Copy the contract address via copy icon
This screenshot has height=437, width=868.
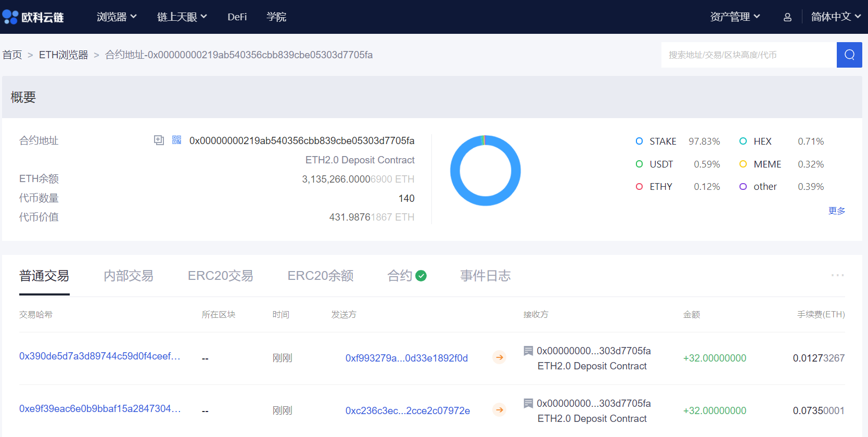tap(159, 140)
